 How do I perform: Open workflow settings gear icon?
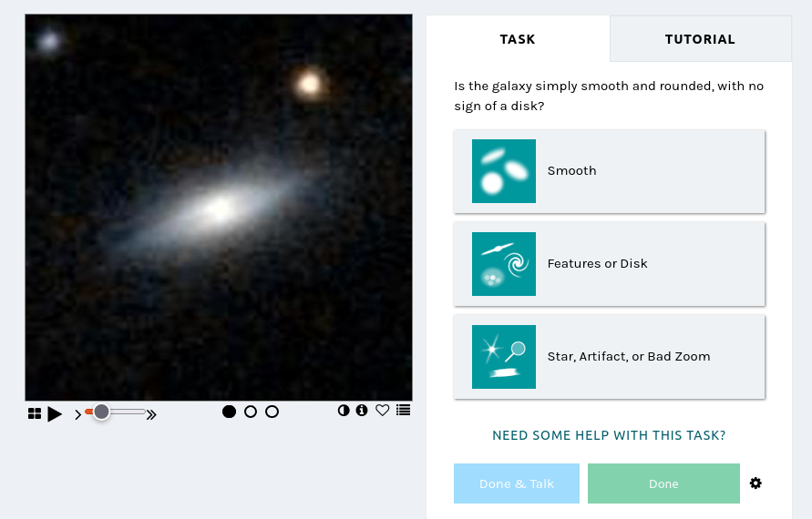pos(755,483)
